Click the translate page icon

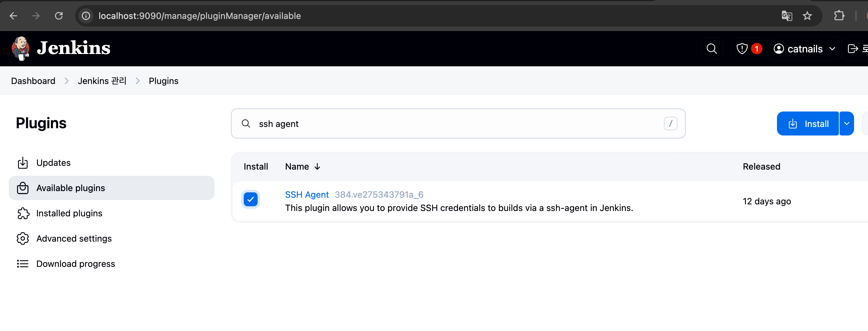click(787, 16)
